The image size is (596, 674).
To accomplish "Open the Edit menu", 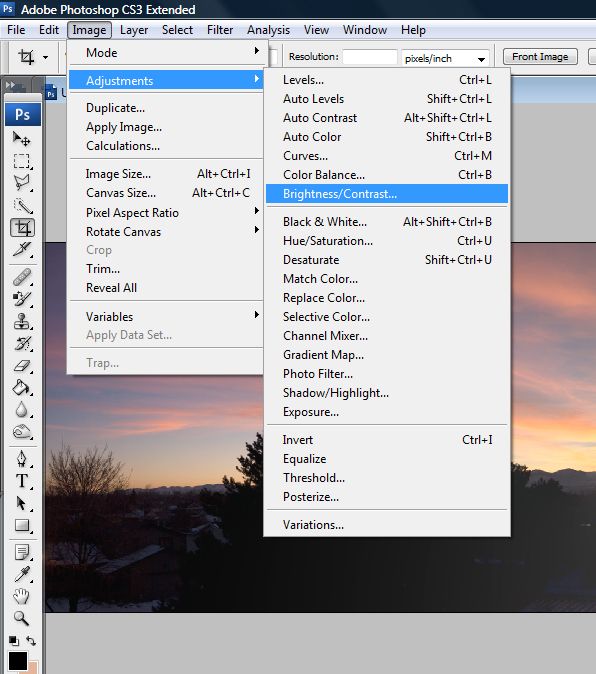I will (49, 30).
